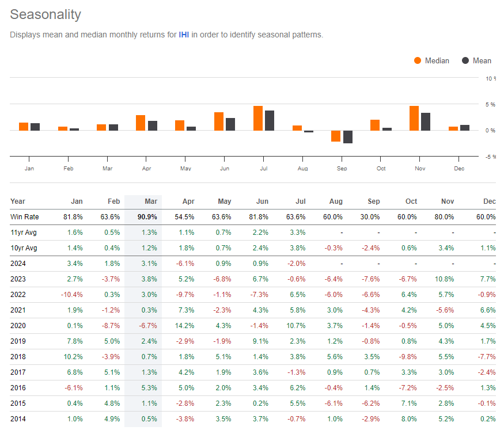Click the Win Rate row label

(24, 217)
